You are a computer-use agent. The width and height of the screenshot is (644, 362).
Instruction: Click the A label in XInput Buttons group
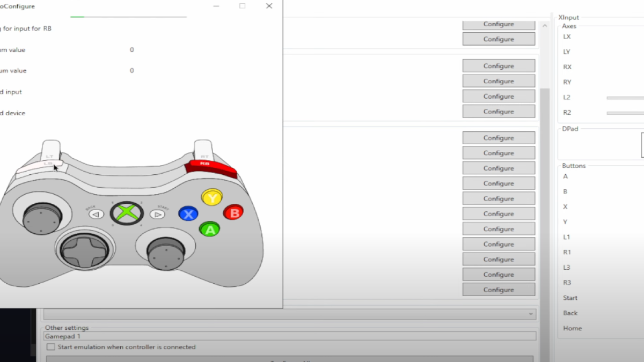point(565,176)
